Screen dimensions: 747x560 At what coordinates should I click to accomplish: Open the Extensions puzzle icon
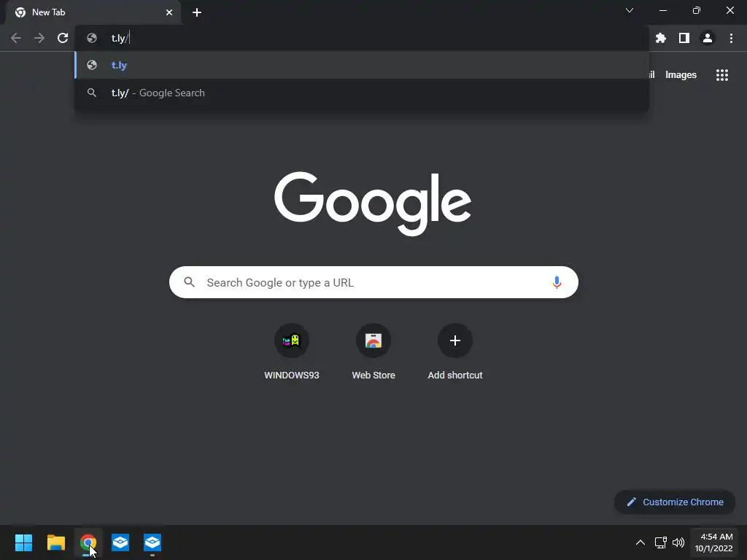(661, 38)
